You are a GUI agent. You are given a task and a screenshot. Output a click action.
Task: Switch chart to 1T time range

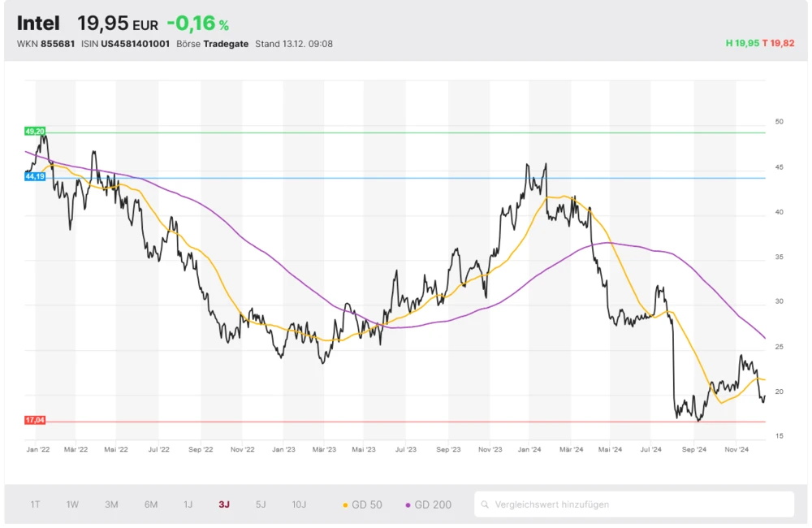35,504
